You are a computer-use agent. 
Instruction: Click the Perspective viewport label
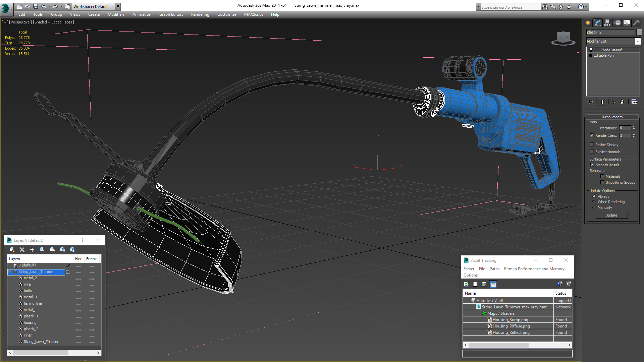point(20,22)
